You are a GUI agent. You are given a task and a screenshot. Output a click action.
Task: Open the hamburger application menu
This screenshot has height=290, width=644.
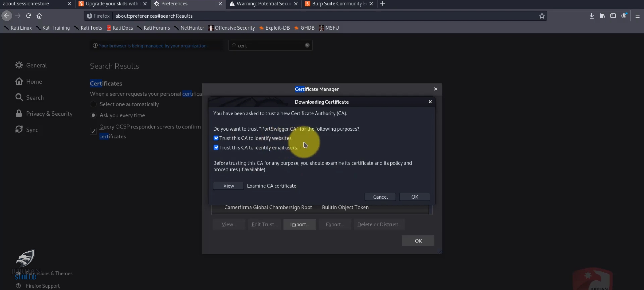[x=638, y=16]
